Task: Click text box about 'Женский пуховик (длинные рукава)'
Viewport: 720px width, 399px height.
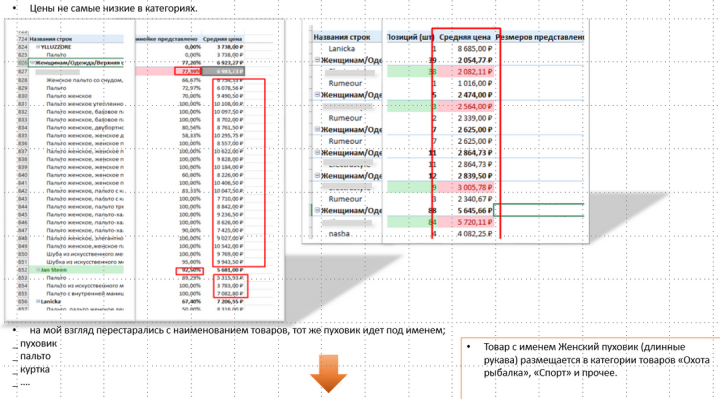Action: [x=591, y=368]
